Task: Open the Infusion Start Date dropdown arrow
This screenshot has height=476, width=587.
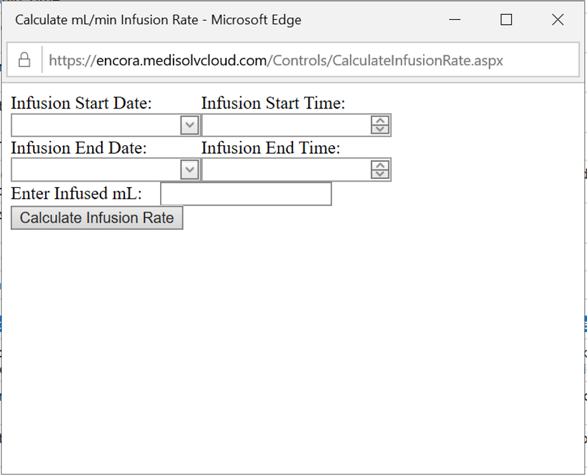Action: click(x=189, y=125)
